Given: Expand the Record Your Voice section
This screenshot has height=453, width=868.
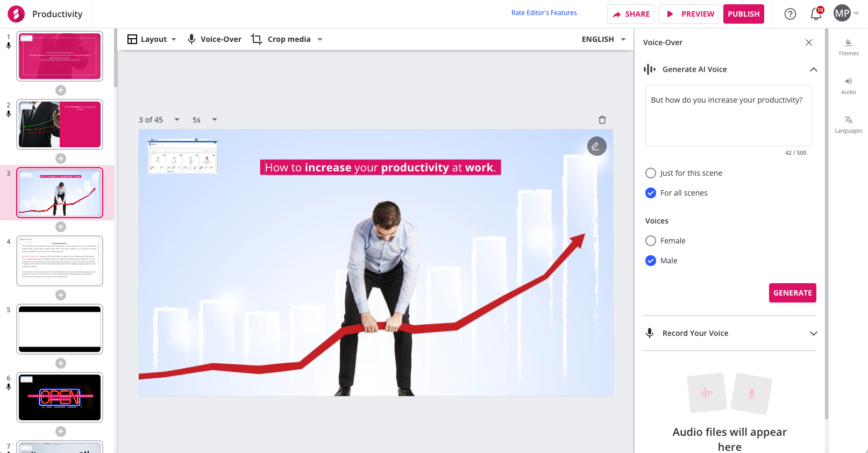Looking at the screenshot, I should tap(814, 333).
